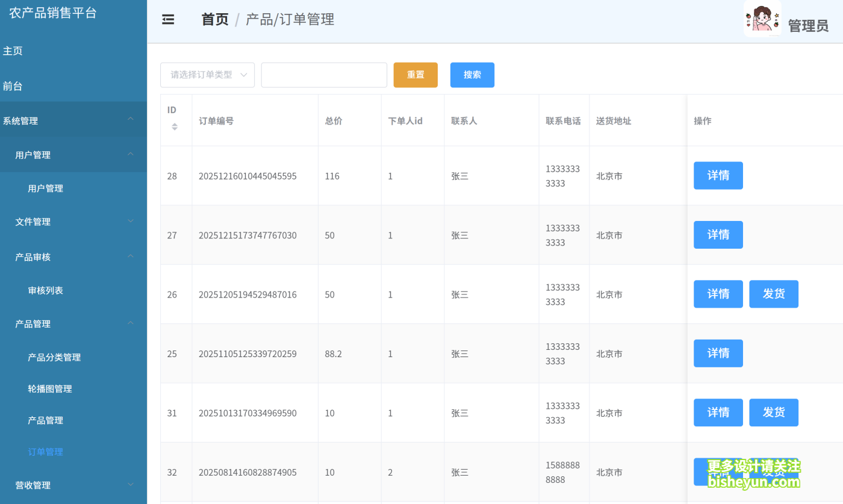Click the 重置 reset button
The height and width of the screenshot is (504, 843).
tap(415, 75)
